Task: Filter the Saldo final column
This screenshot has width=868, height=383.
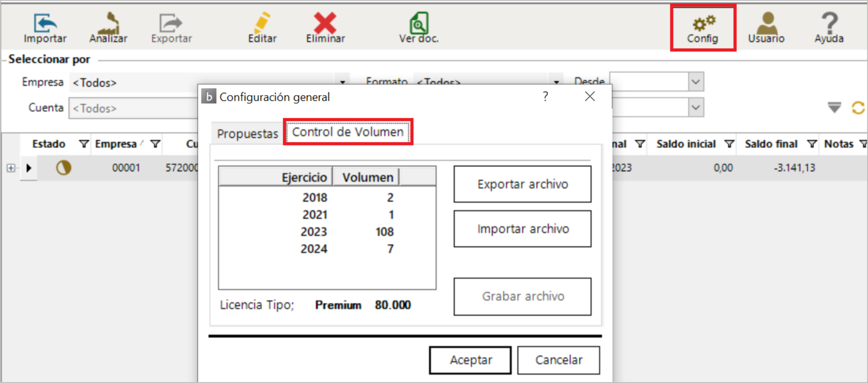Action: 812,144
